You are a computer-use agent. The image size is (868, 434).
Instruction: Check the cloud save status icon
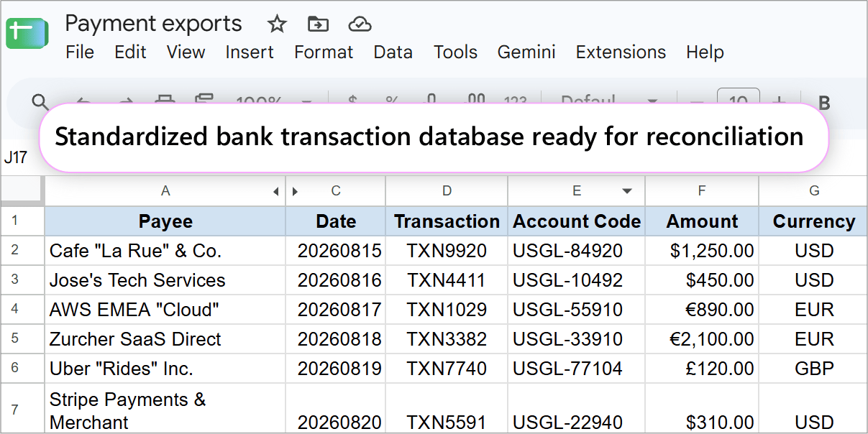360,24
